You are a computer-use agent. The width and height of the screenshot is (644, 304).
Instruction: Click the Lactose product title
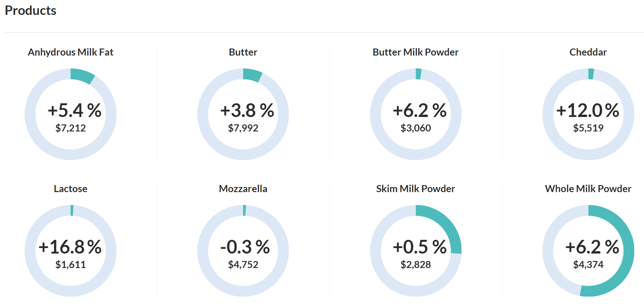[70, 189]
